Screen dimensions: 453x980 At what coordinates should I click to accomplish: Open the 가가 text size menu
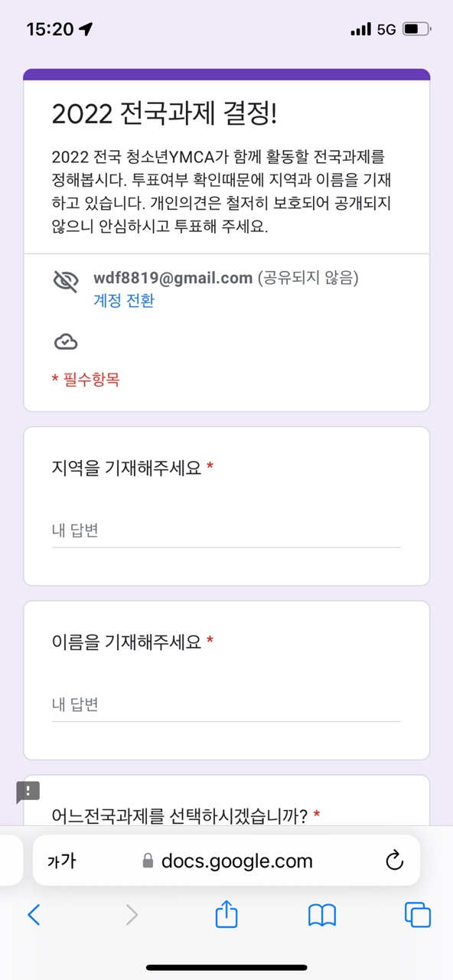point(61,861)
